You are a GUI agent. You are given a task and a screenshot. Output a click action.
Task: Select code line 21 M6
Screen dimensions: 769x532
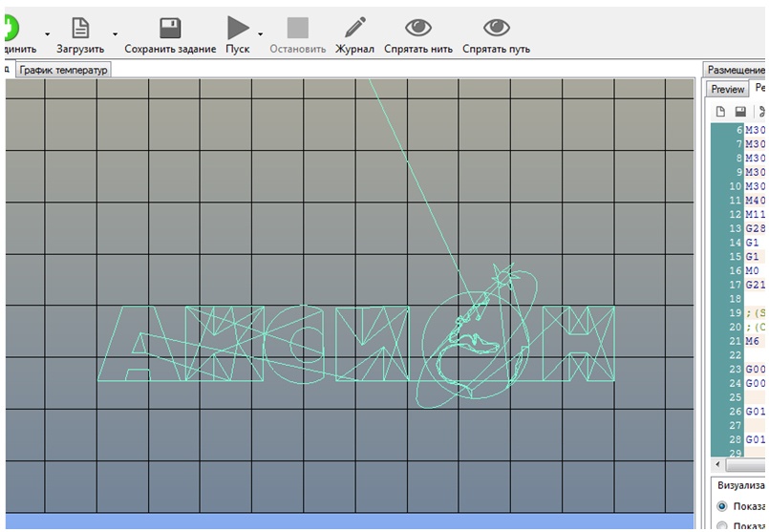tap(753, 341)
